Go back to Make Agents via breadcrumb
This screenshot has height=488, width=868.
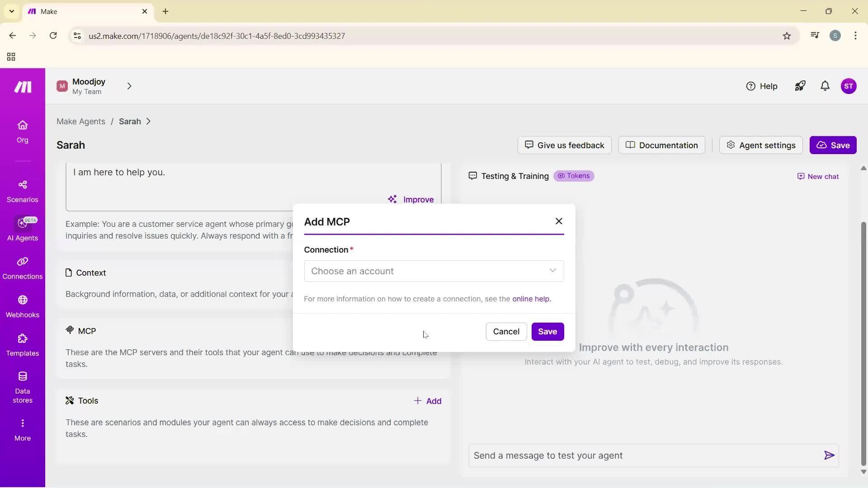tap(80, 121)
